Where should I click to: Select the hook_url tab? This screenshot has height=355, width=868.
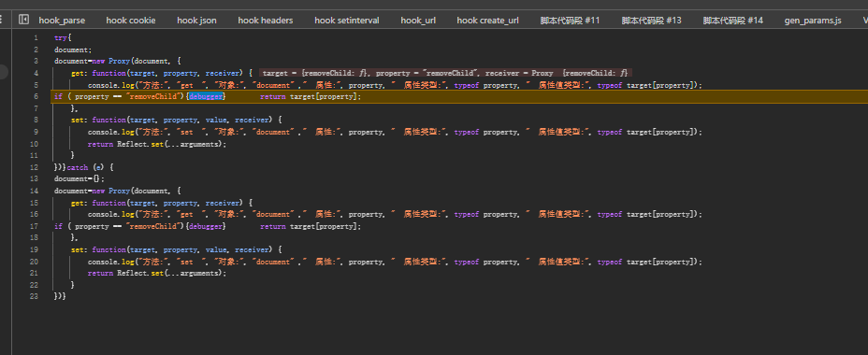418,21
